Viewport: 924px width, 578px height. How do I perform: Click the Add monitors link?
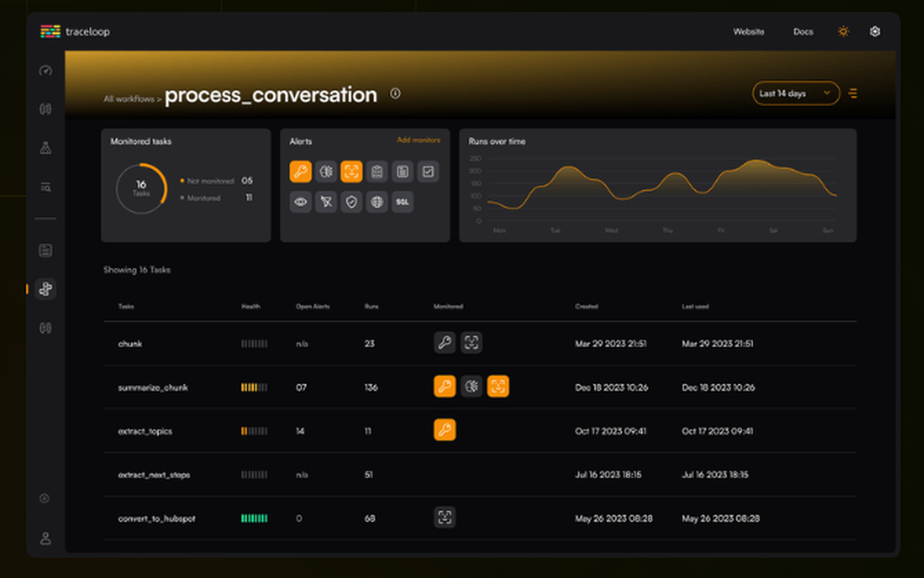[419, 140]
